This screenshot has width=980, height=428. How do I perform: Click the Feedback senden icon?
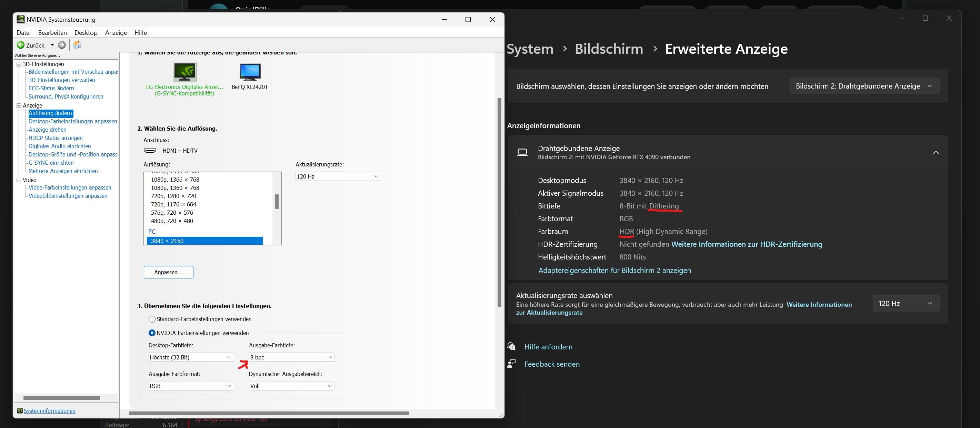(x=512, y=364)
